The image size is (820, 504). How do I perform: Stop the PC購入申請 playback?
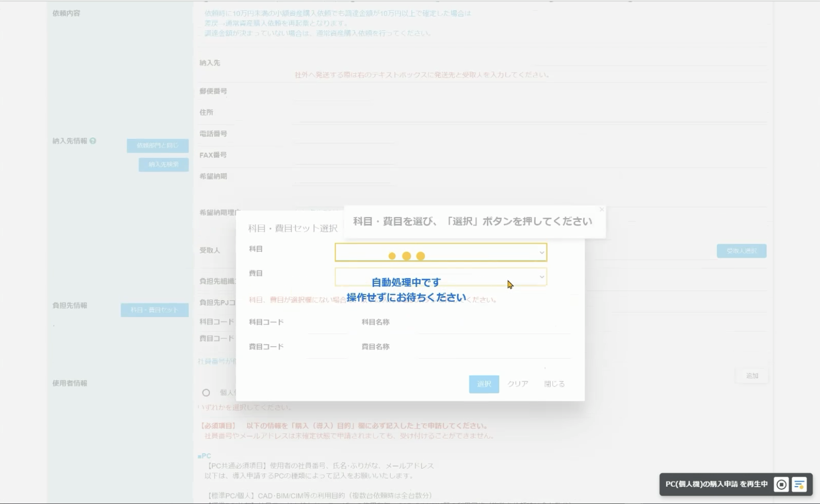click(781, 485)
